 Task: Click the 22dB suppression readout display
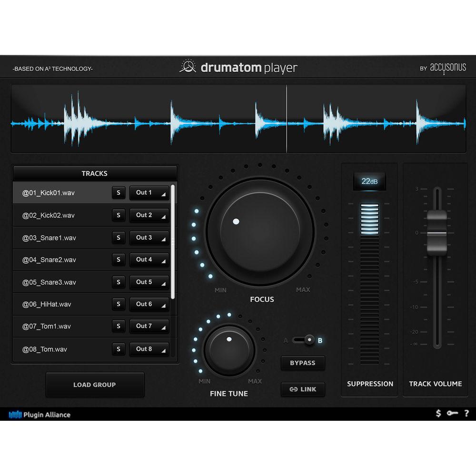(369, 181)
